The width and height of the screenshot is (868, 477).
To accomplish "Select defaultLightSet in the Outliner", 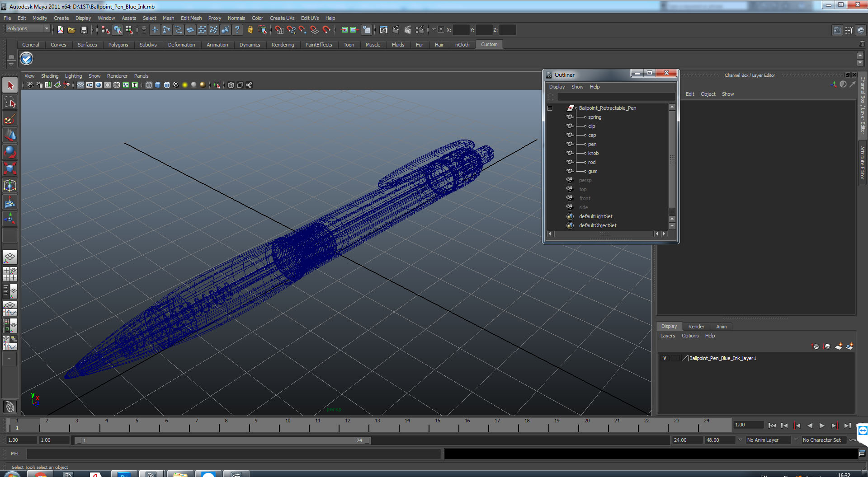I will (596, 216).
